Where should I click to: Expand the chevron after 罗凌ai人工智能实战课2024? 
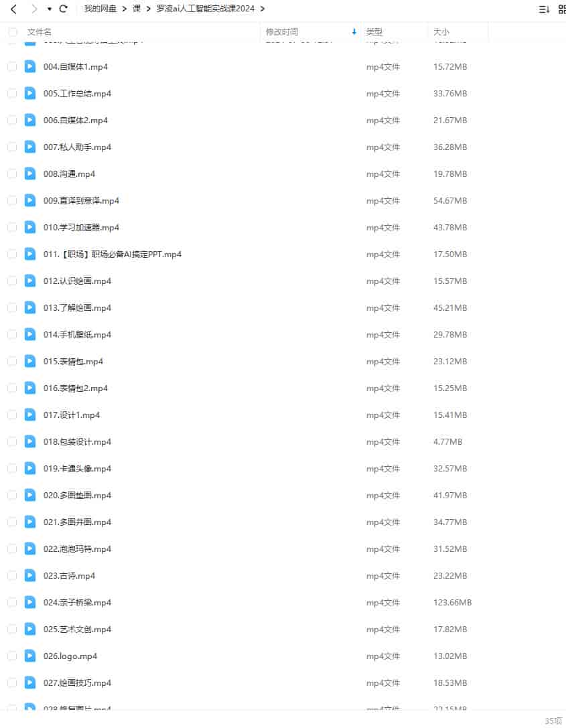[x=263, y=8]
